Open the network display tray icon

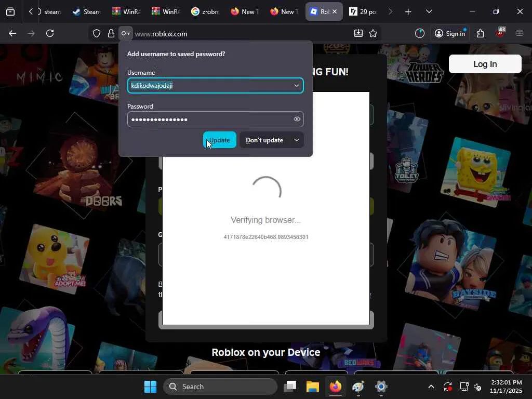(464, 387)
